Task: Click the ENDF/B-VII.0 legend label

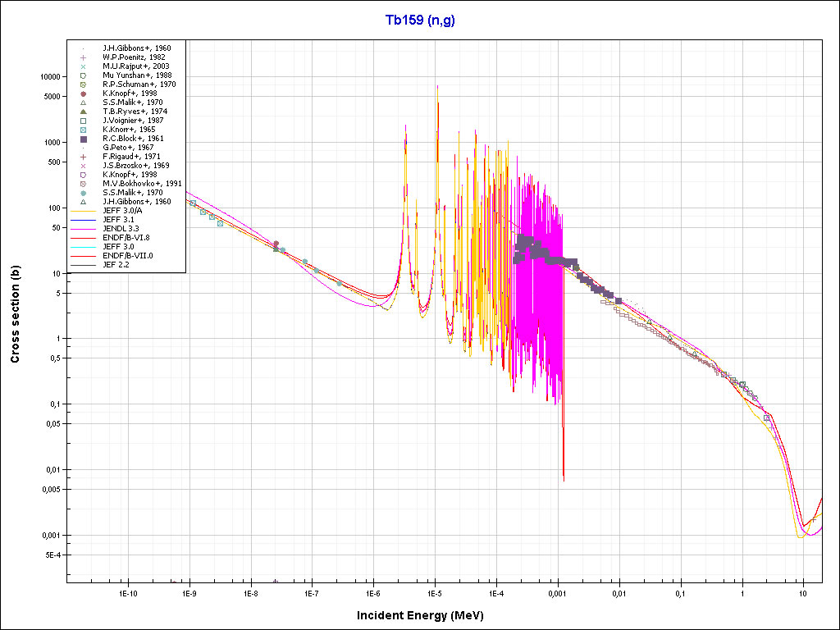Action: pos(126,256)
